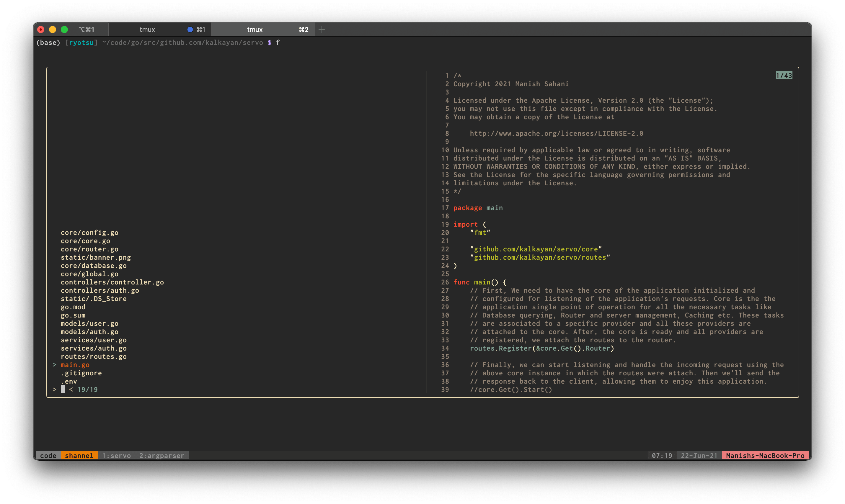Click the 22-Jun-21 date in status bar
Image resolution: width=845 pixels, height=504 pixels.
pos(699,455)
